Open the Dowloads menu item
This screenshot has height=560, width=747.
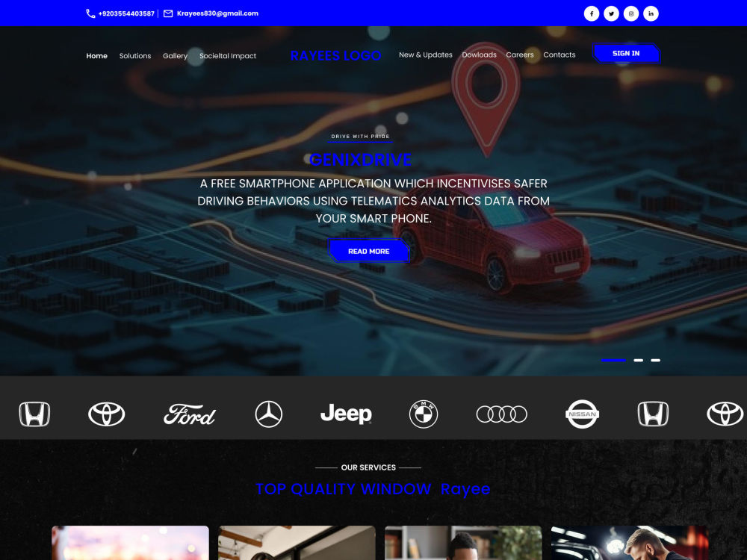480,55
